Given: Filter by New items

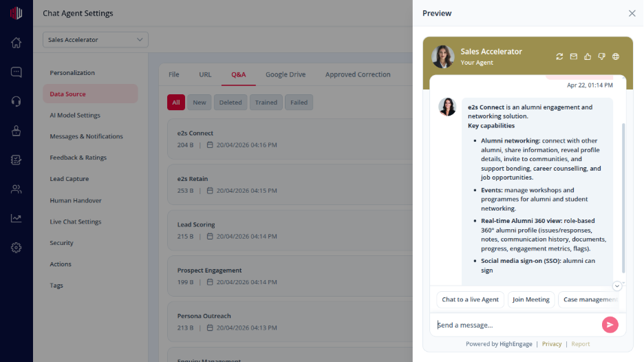Looking at the screenshot, I should pyautogui.click(x=200, y=103).
